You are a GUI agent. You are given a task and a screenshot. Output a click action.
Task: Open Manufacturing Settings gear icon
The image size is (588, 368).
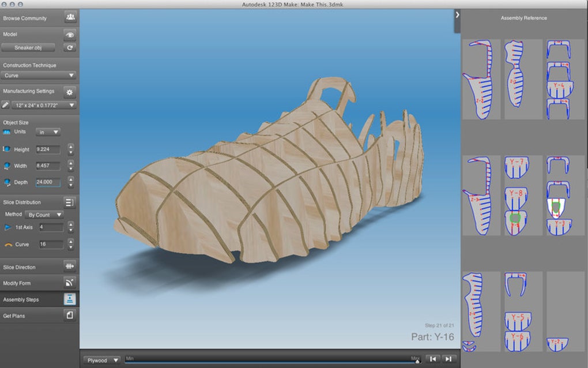[70, 92]
